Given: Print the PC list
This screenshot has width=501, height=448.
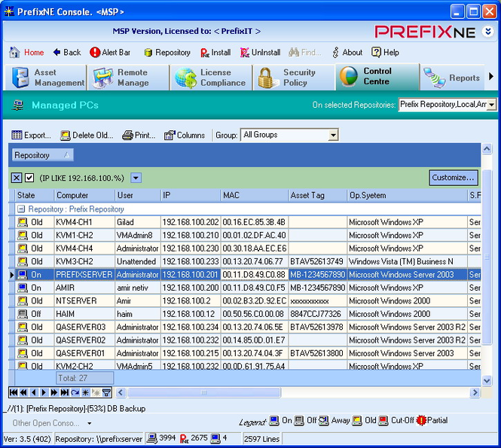Looking at the screenshot, I should click(139, 135).
